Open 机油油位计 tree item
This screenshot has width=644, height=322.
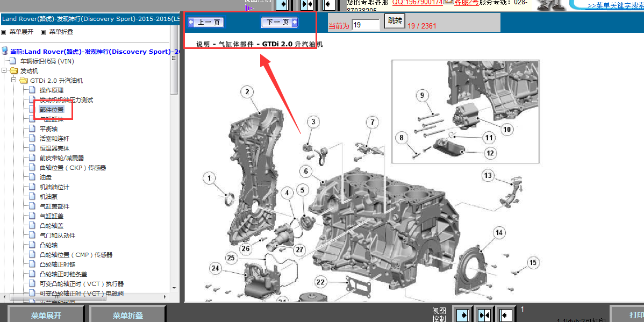55,187
